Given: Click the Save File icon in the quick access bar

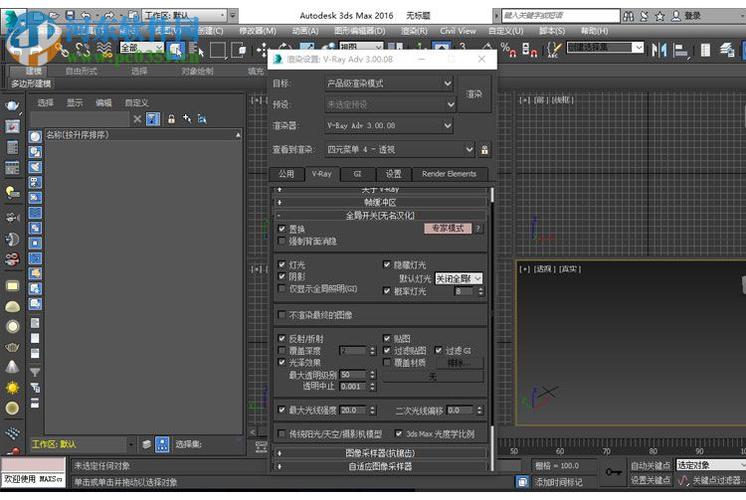Looking at the screenshot, I should pos(70,15).
